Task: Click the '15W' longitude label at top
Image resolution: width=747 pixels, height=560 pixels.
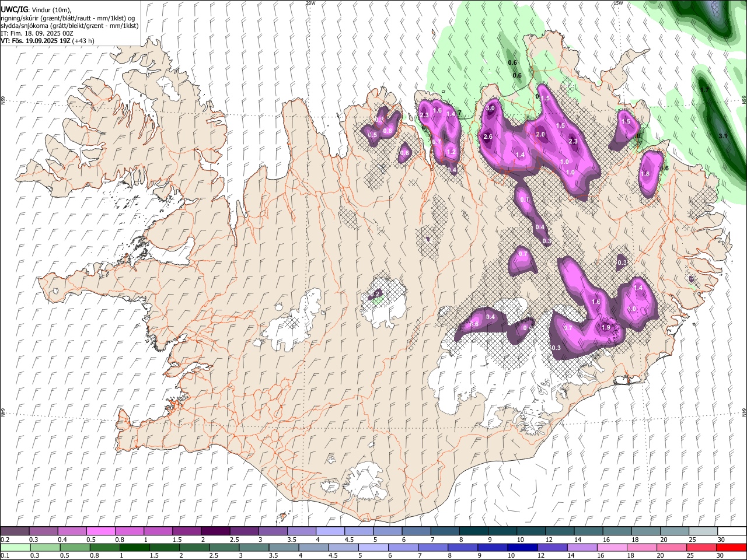Action: pyautogui.click(x=618, y=3)
